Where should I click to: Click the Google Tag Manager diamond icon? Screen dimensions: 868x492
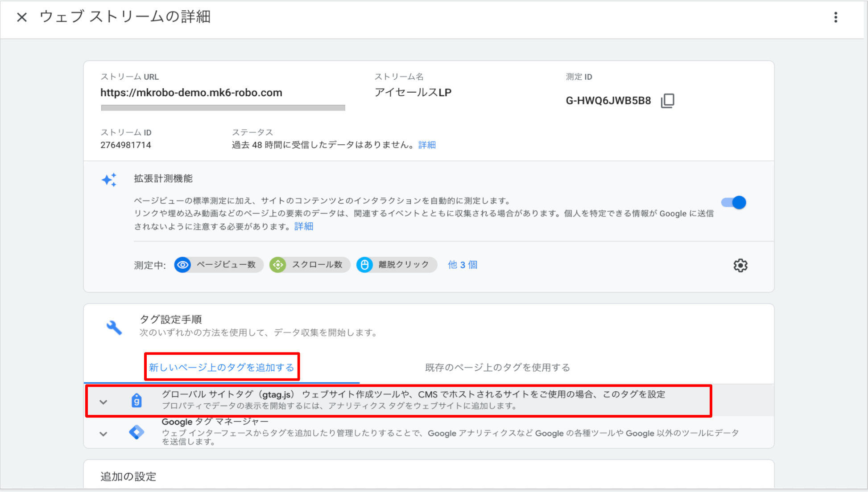[x=136, y=432]
